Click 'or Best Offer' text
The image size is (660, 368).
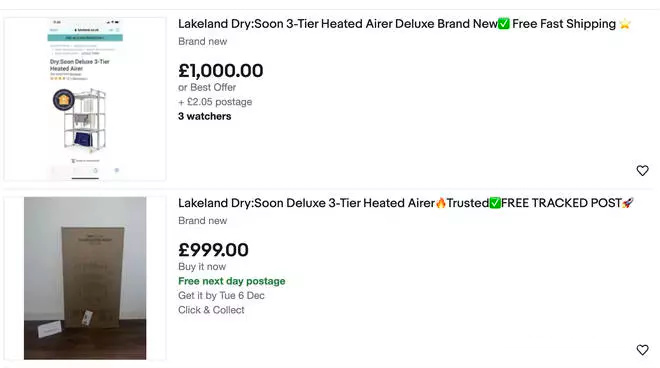point(207,88)
